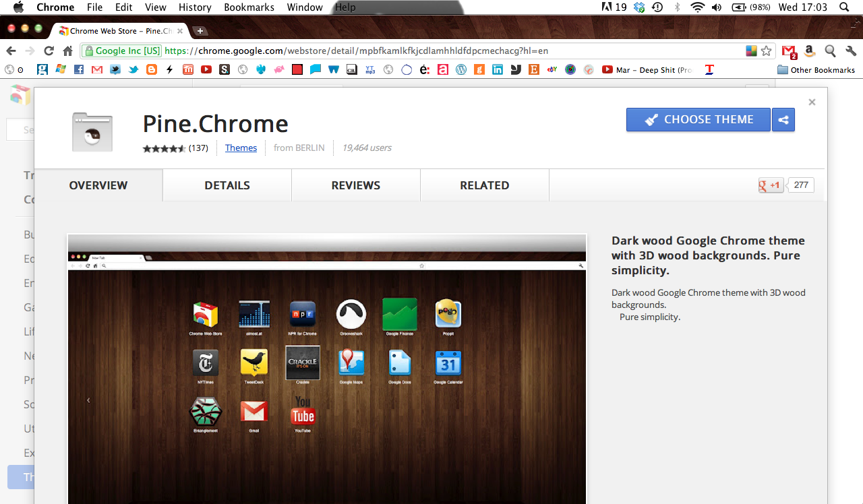Click the battery (98%) indicator
The height and width of the screenshot is (504, 863).
click(750, 7)
